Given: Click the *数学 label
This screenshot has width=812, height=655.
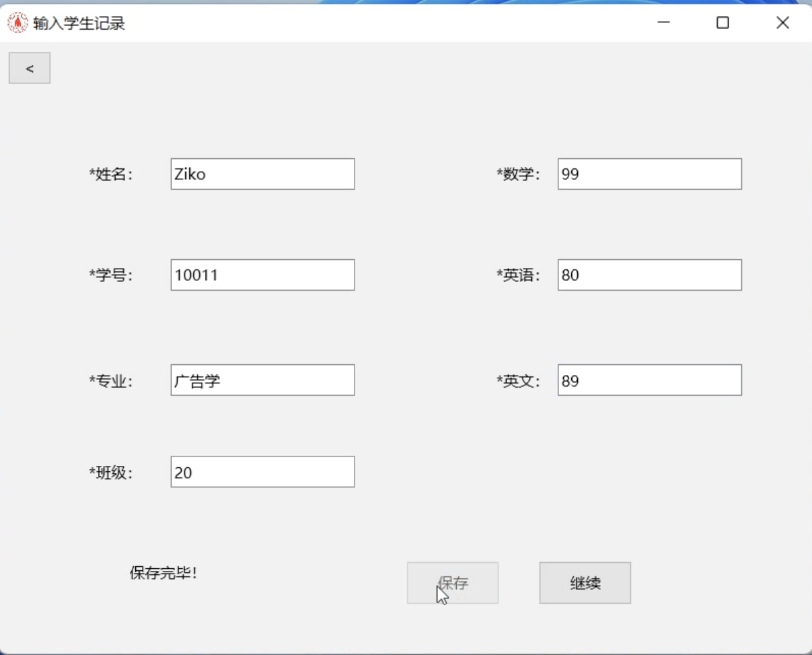Looking at the screenshot, I should click(518, 175).
